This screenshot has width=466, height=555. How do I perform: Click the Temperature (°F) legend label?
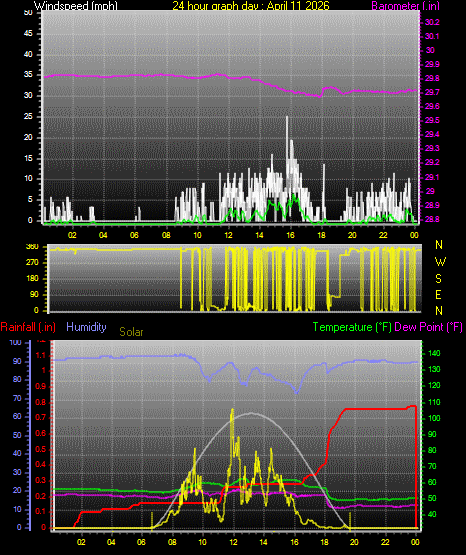click(x=352, y=327)
